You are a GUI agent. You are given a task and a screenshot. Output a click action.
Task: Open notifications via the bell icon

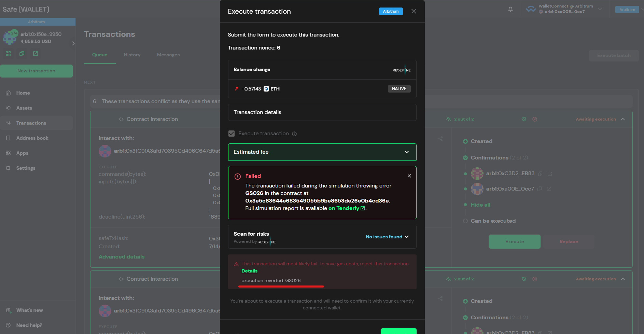point(510,9)
